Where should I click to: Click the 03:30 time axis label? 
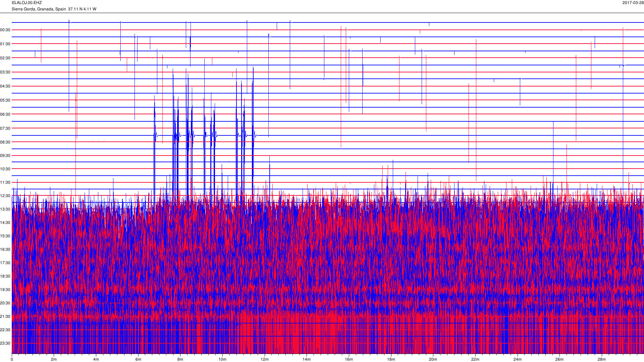click(5, 72)
